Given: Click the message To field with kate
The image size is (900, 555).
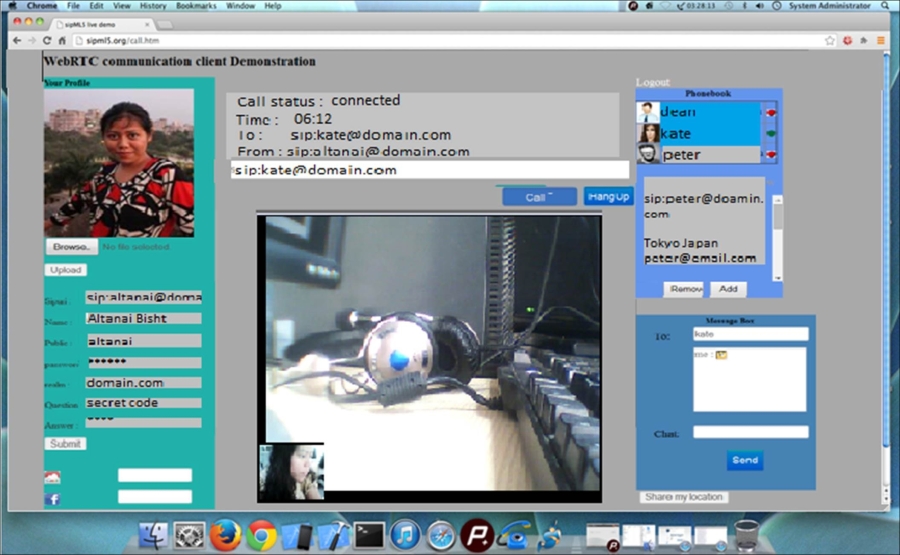Looking at the screenshot, I should click(750, 334).
